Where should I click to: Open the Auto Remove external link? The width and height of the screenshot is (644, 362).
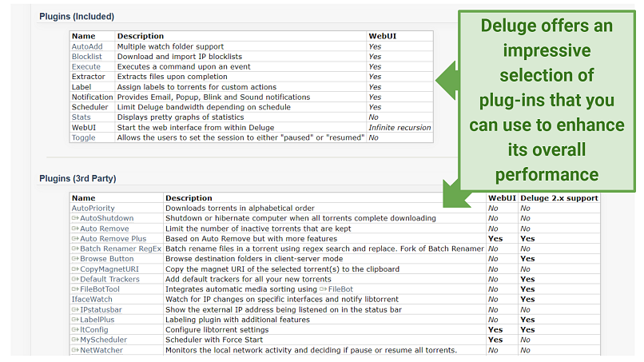point(105,229)
